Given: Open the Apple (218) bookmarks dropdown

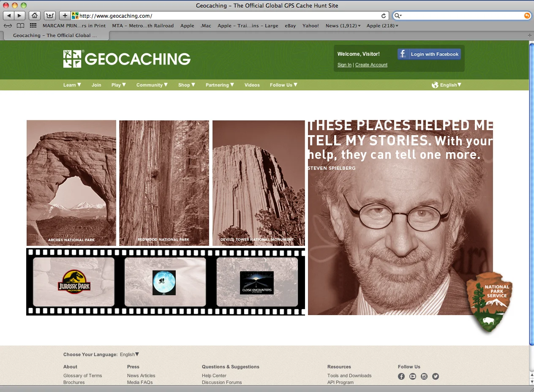Looking at the screenshot, I should coord(382,26).
